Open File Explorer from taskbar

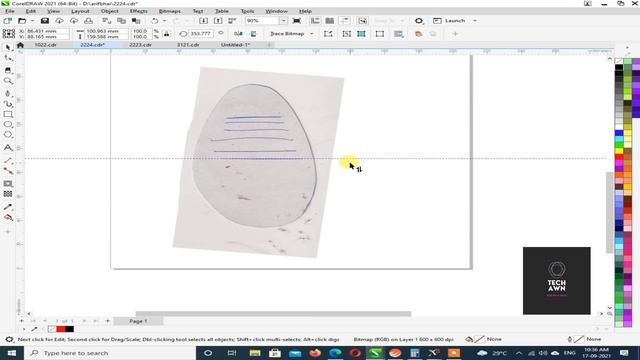(255, 353)
